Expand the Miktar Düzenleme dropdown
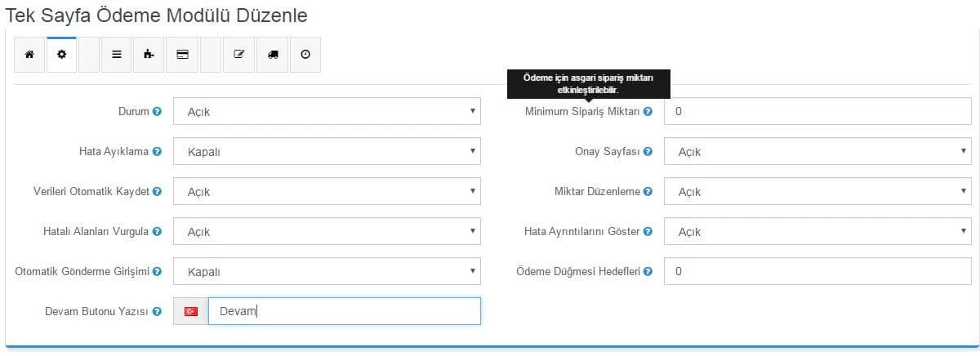The width and height of the screenshot is (980, 356). pos(817,191)
